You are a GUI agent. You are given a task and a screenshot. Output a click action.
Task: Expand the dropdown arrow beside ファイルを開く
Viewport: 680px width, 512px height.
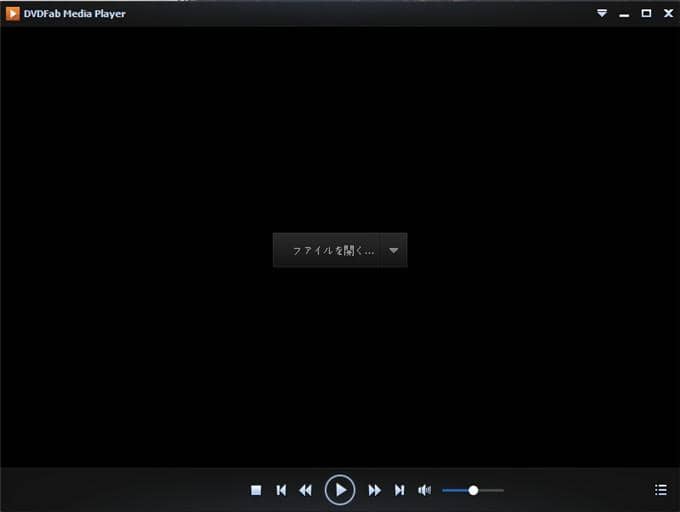tap(393, 250)
